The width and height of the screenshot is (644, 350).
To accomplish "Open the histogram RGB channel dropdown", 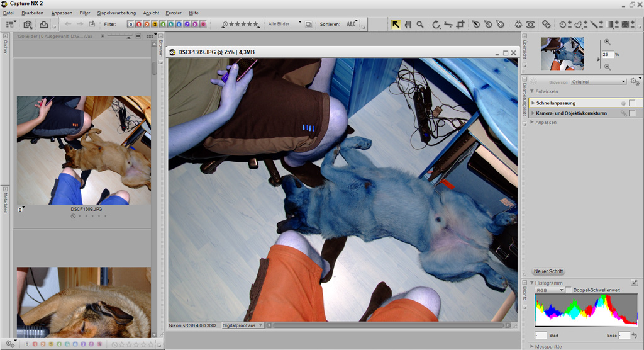I will pos(550,290).
